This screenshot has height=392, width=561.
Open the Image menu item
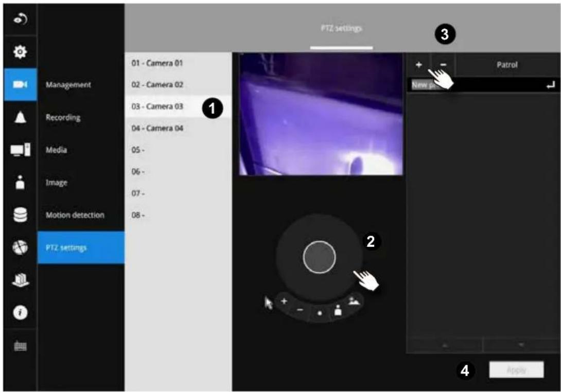click(57, 183)
